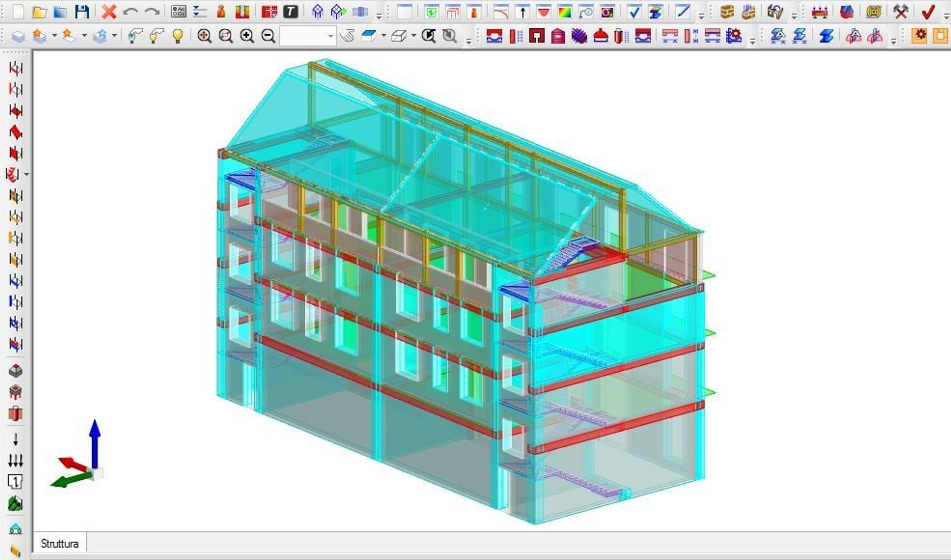Image resolution: width=951 pixels, height=560 pixels.
Task: Open dropdown beside left sidebar rotate icon
Action: tap(26, 174)
